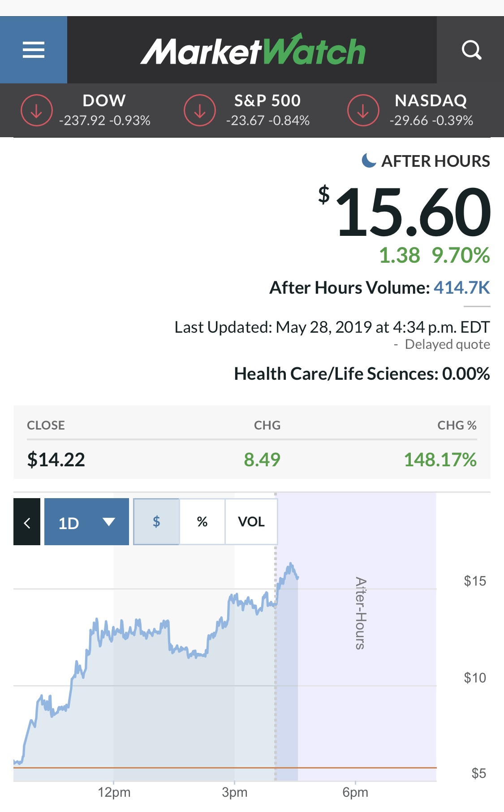Switch chart to dollar price view
The height and width of the screenshot is (812, 504).
click(x=156, y=521)
